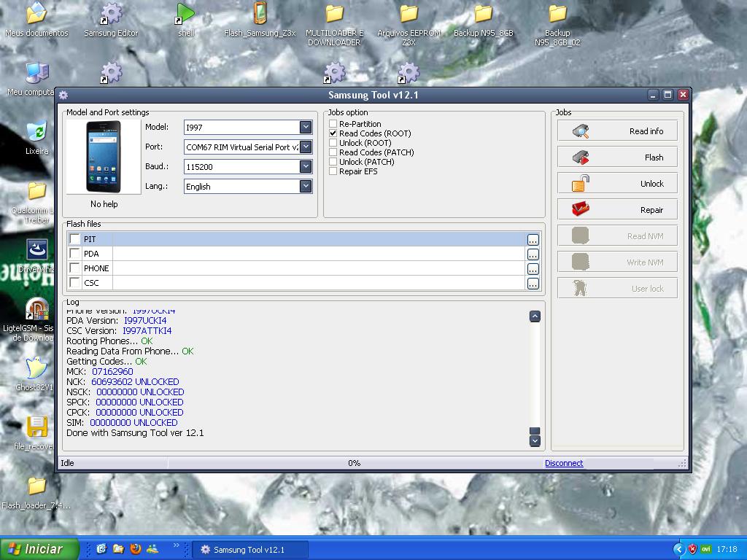Select the Flash_loader_7.4 folder icon
Viewport: 747px width, 560px height.
pos(36,486)
